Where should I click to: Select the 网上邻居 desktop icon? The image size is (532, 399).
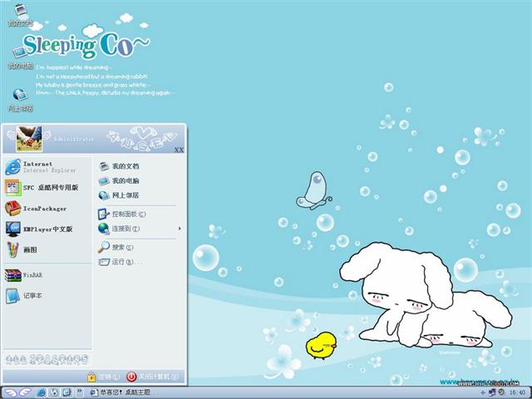coord(20,100)
